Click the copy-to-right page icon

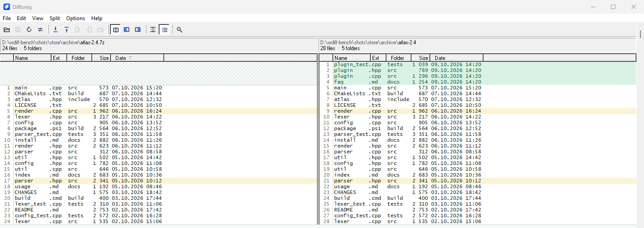[x=78, y=30]
